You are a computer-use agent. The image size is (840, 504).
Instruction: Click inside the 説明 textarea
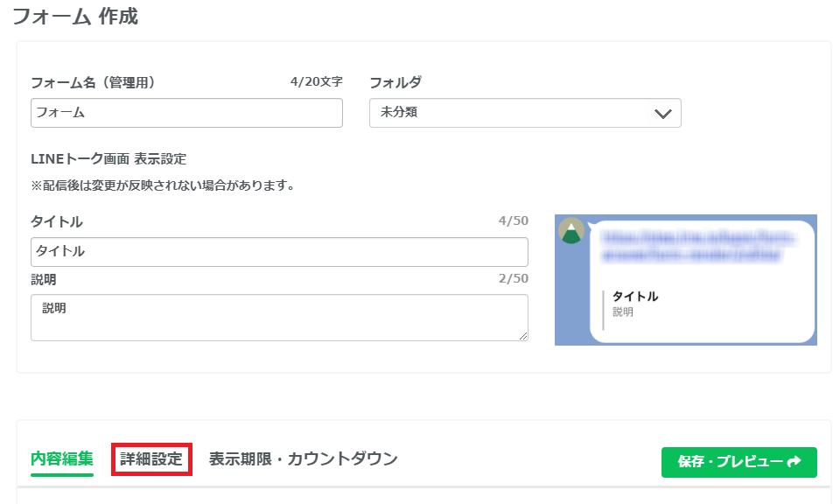tap(278, 317)
